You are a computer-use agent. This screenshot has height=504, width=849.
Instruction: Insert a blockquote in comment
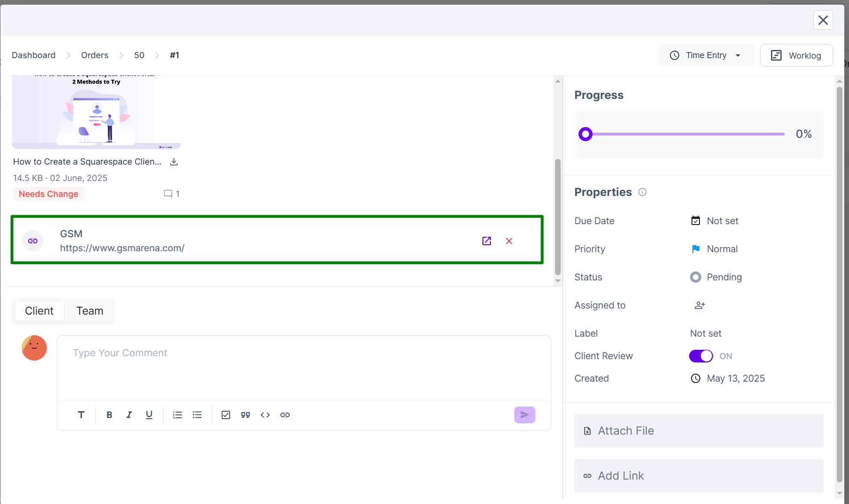click(x=245, y=415)
